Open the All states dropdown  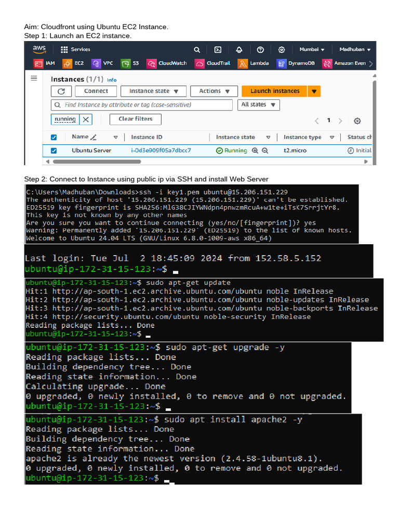[259, 105]
